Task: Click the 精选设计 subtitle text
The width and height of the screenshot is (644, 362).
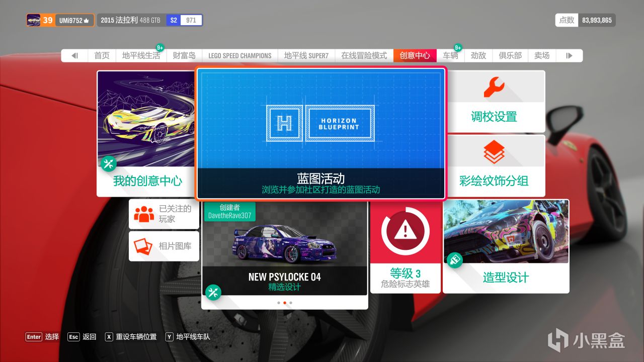Action: click(x=285, y=287)
